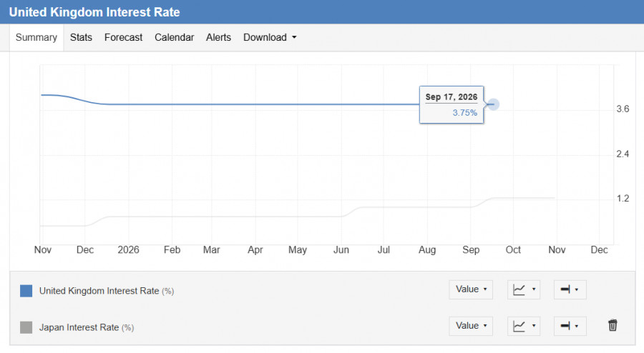Expand the Download menu
The width and height of the screenshot is (644, 353).
click(270, 37)
